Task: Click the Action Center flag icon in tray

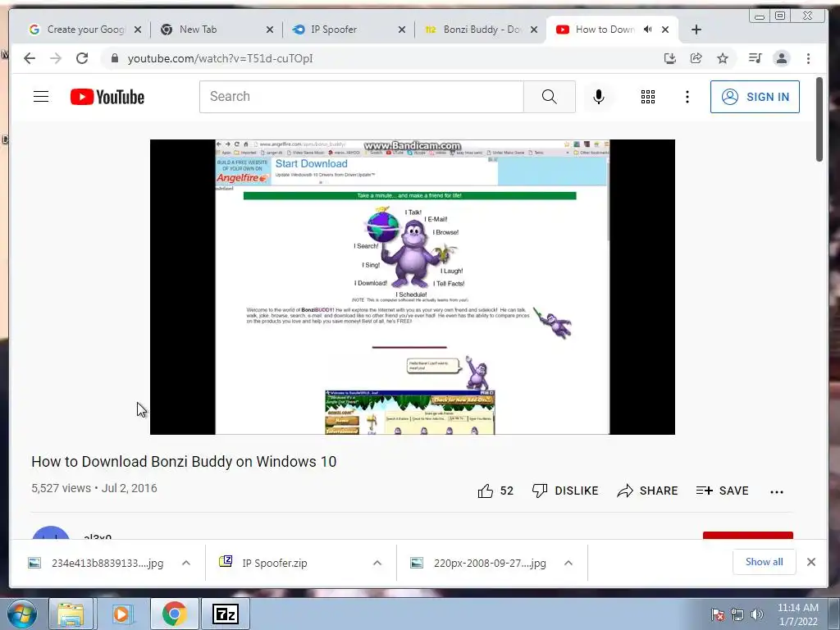Action: (718, 614)
